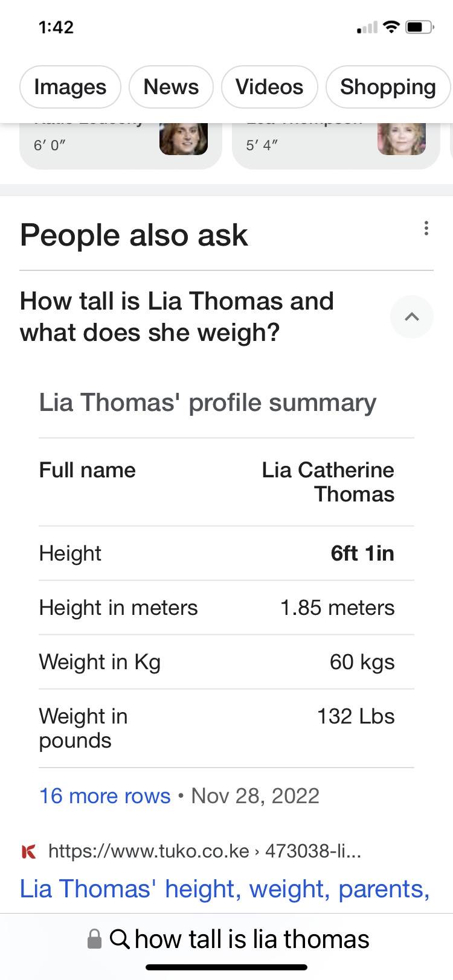This screenshot has width=453, height=980.
Task: Tap the How tall is Lia Thomas question
Action: point(177,317)
